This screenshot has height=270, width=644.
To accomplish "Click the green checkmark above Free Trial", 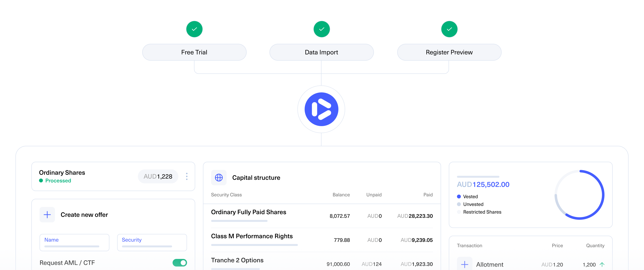I will [194, 29].
